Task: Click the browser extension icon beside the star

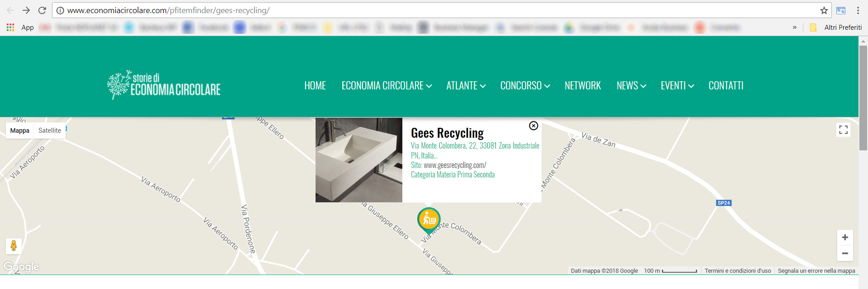Action: pos(841,10)
